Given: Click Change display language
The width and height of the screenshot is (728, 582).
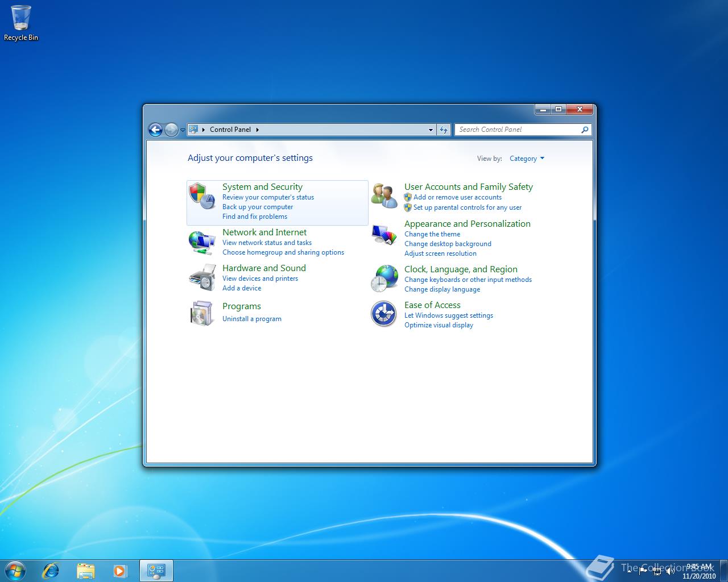Looking at the screenshot, I should (x=442, y=289).
